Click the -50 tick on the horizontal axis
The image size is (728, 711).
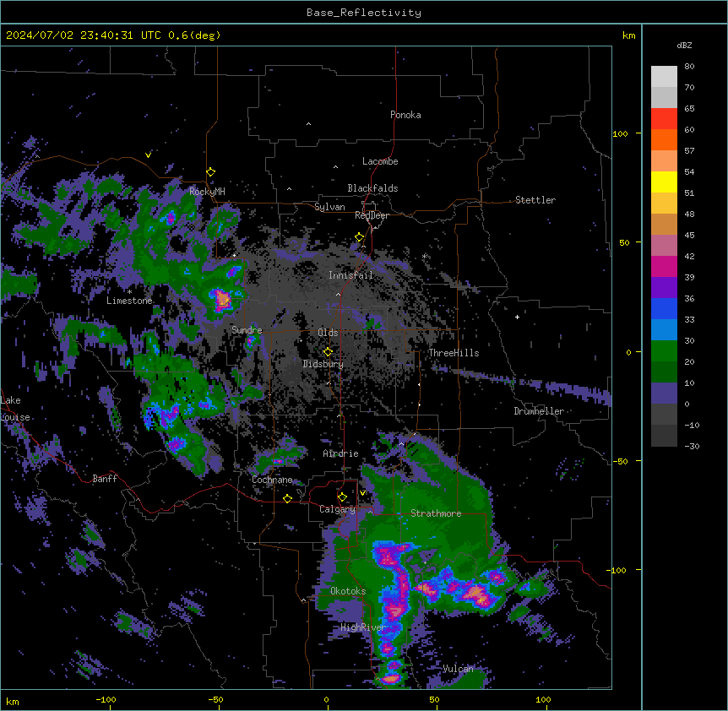(215, 699)
